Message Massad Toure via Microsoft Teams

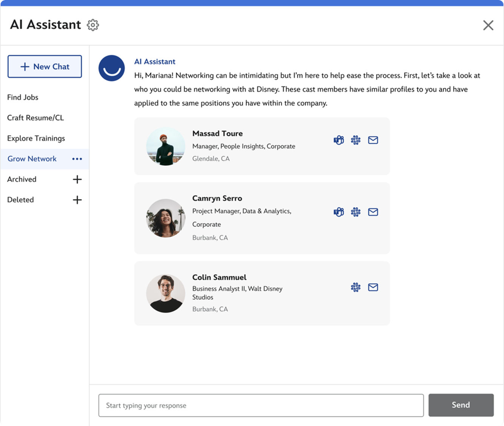click(x=339, y=140)
